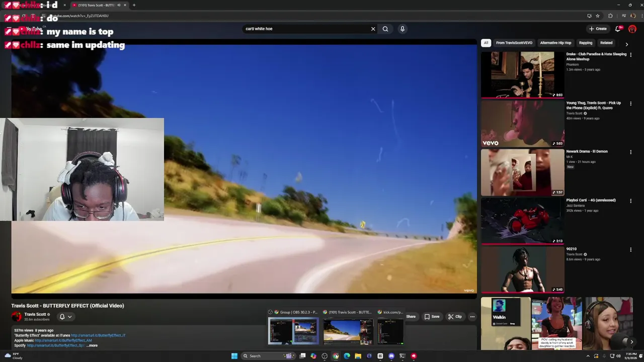The width and height of the screenshot is (644, 362).
Task: Start voice search with the microphone icon
Action: [403, 29]
